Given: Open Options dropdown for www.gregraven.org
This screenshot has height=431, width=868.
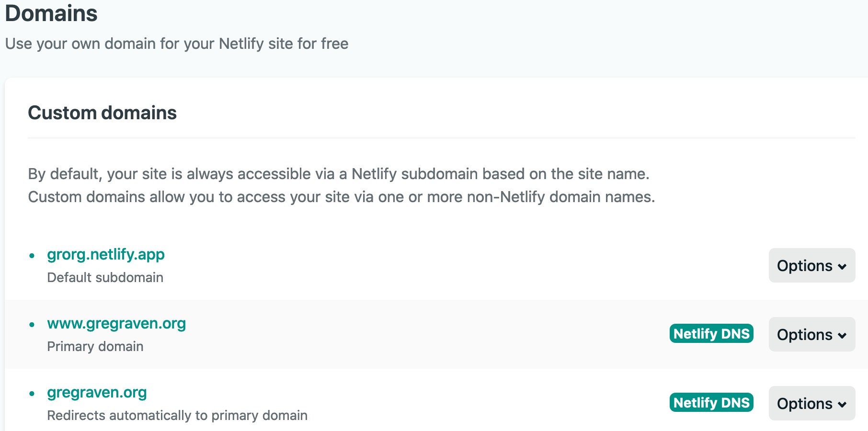Looking at the screenshot, I should click(811, 334).
